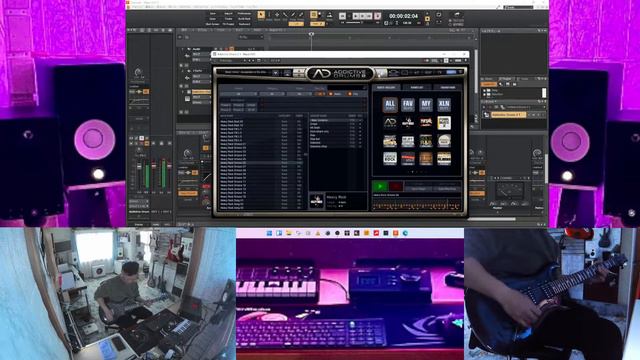Filter to FAV beats in Addictive Drums

[x=408, y=104]
